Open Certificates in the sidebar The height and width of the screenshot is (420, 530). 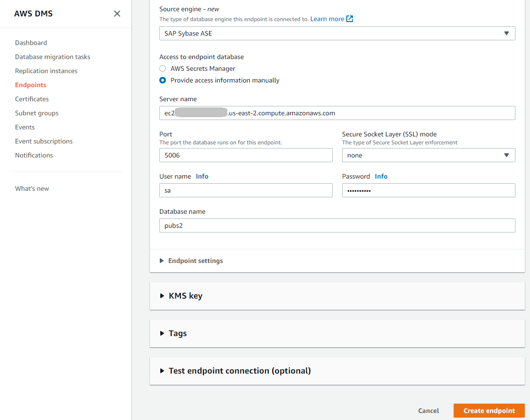(x=32, y=99)
